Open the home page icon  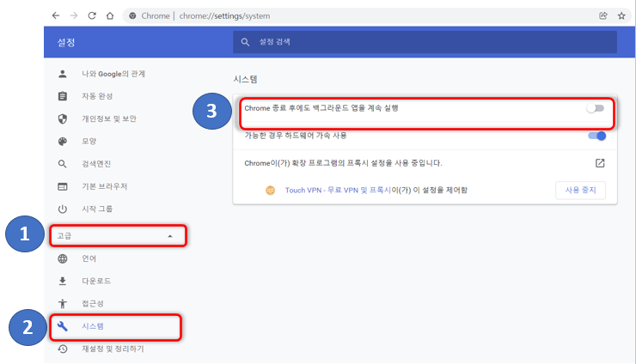click(110, 15)
